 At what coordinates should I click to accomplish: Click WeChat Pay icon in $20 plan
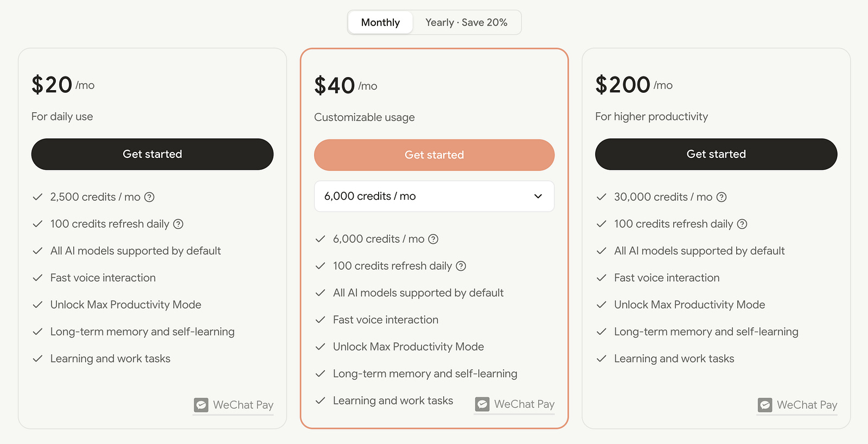201,405
